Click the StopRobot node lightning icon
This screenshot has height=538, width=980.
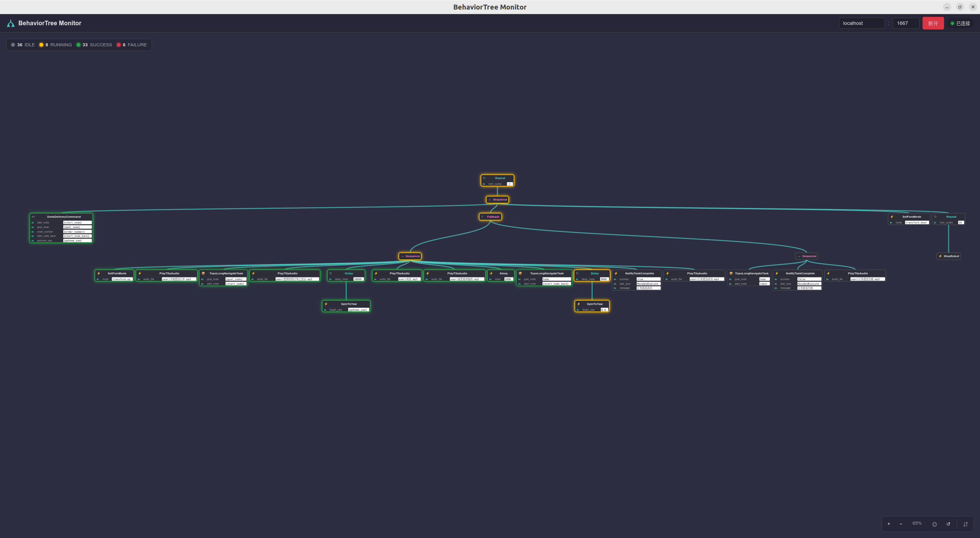coord(940,256)
